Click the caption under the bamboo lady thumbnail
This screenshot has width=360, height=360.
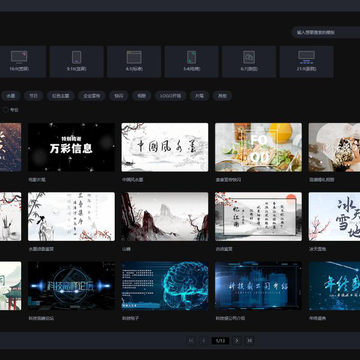41,249
